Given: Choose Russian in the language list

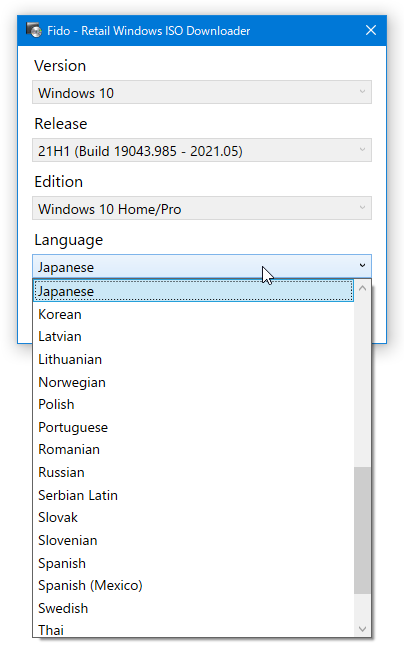Looking at the screenshot, I should click(193, 472).
